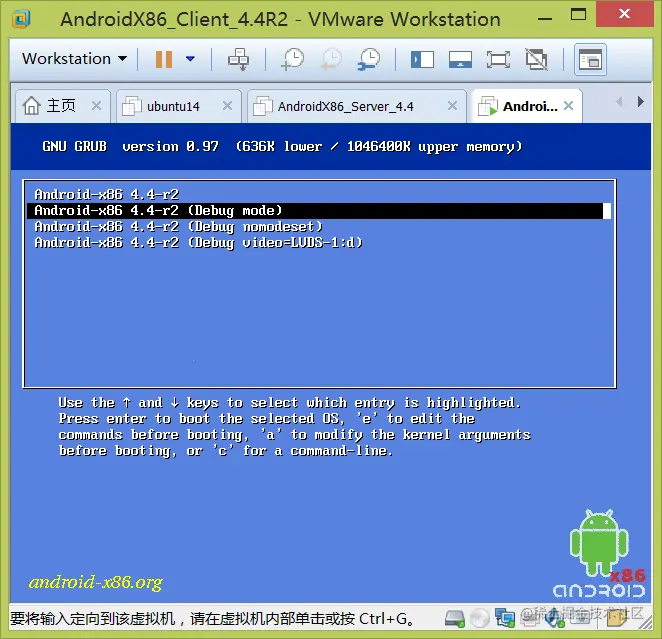Close the AndroidX86_Server_4.4 tab
The width and height of the screenshot is (662, 639).
(452, 106)
